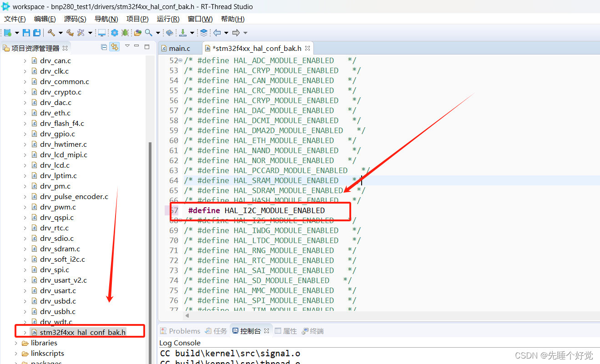Switch to the Problems tab
The width and height of the screenshot is (600, 364).
180,331
